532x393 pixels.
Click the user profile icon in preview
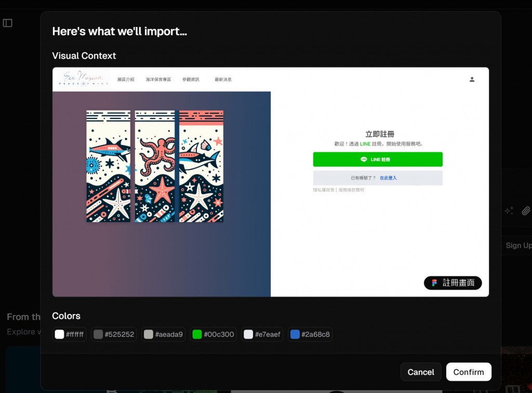click(x=472, y=80)
